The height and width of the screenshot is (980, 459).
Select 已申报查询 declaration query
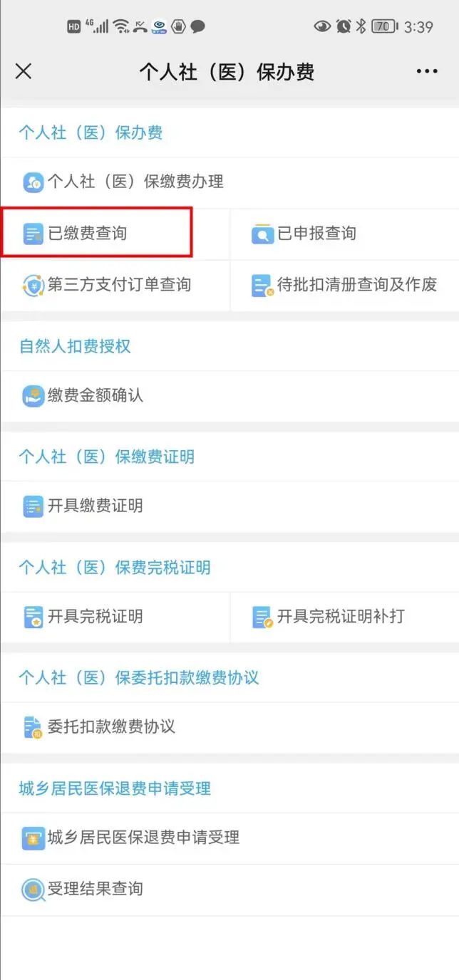316,234
